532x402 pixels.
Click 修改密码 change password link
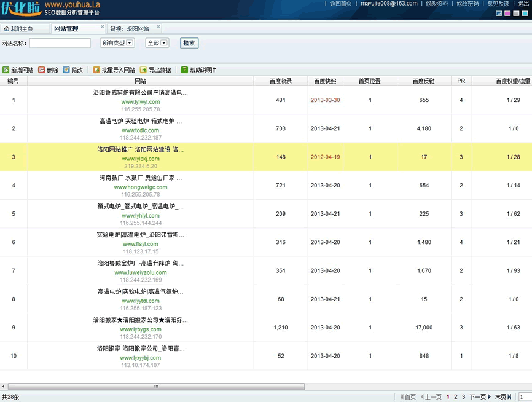[x=467, y=4]
